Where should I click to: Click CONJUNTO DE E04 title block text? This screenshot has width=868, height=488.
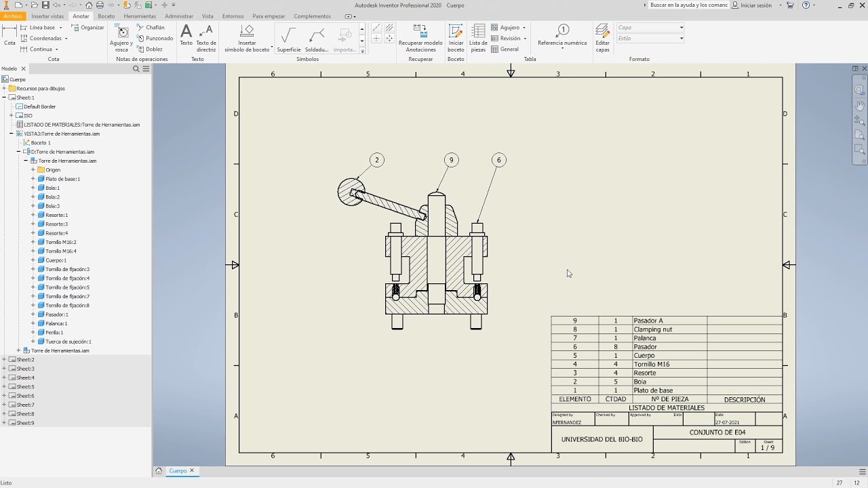point(717,432)
